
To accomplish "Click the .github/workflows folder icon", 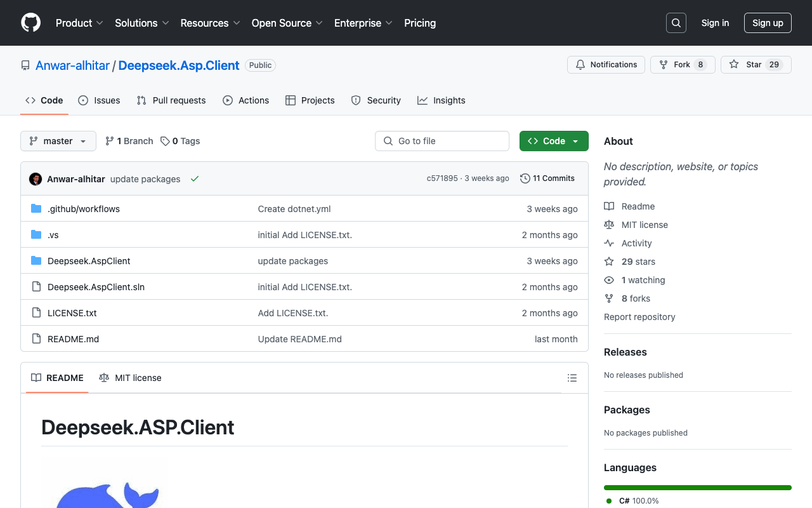I will 36,209.
